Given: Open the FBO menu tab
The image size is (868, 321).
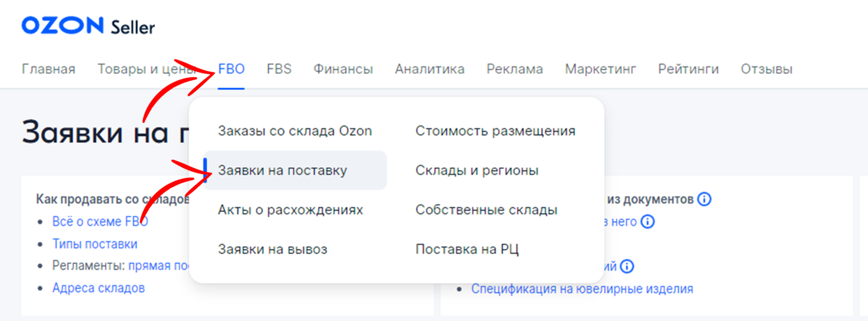Looking at the screenshot, I should pyautogui.click(x=231, y=69).
